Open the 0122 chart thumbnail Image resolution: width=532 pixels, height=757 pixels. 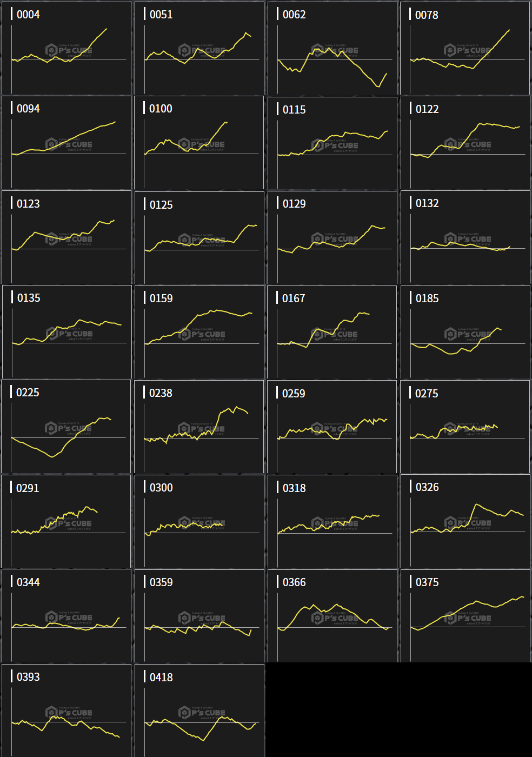(x=465, y=143)
